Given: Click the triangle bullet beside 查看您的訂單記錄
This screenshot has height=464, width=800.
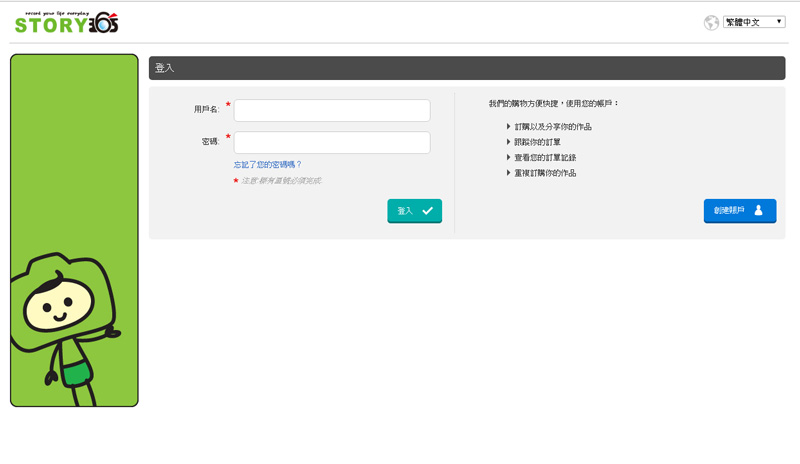Looking at the screenshot, I should point(509,158).
